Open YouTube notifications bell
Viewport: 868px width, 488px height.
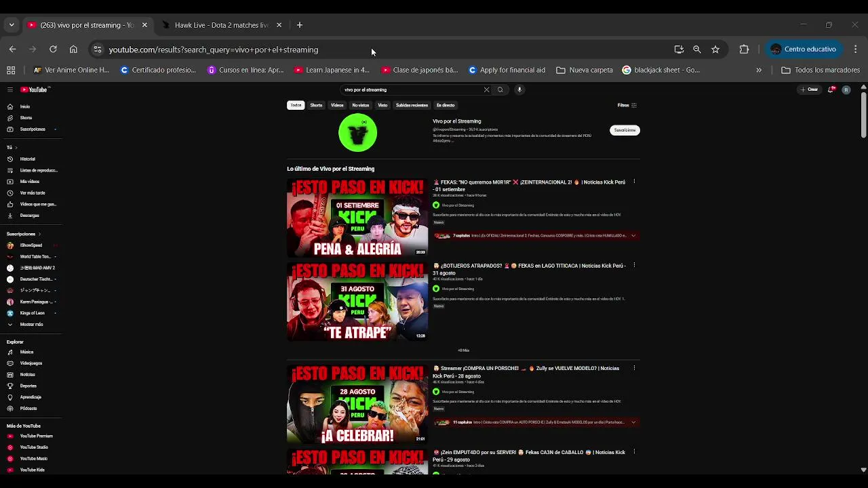coord(831,89)
